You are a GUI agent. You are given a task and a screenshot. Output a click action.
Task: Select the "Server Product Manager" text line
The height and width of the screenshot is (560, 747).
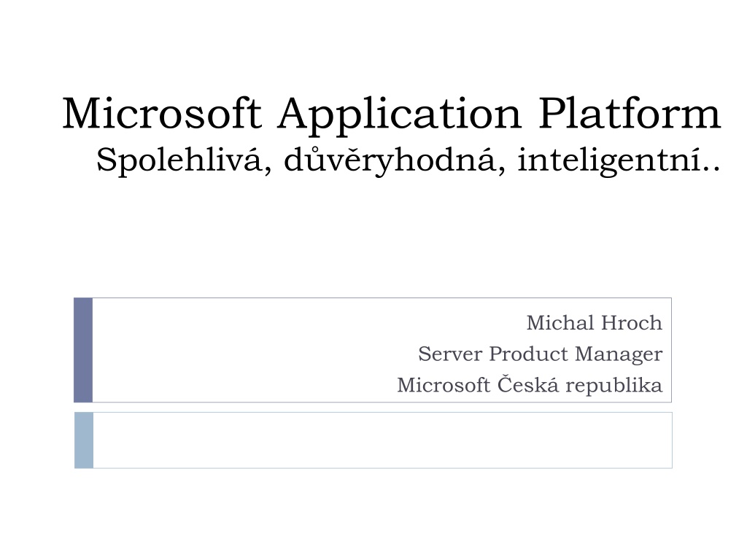[541, 354]
